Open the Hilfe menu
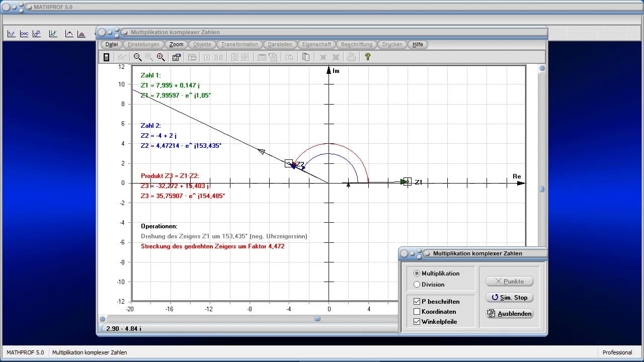This screenshot has height=362, width=644. (418, 44)
